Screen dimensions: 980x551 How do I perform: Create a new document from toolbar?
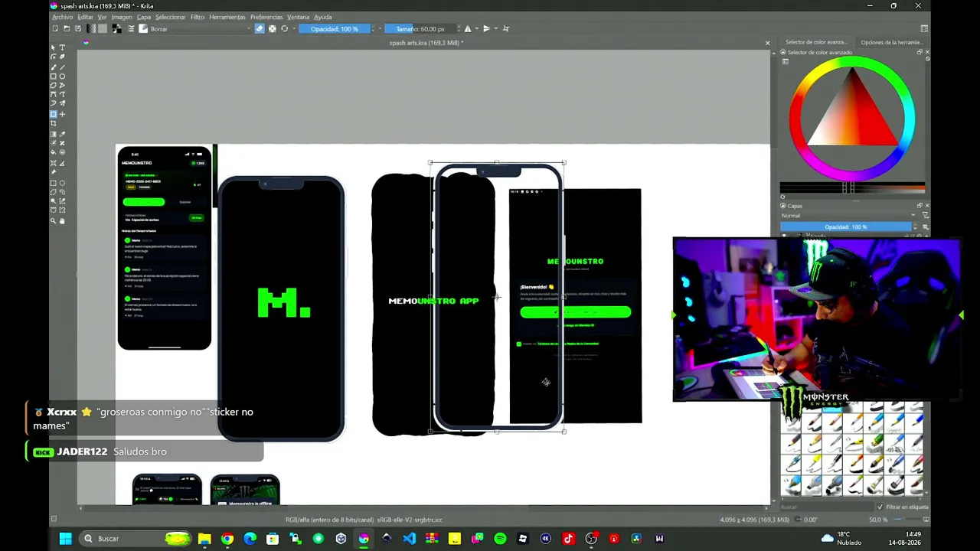(55, 29)
